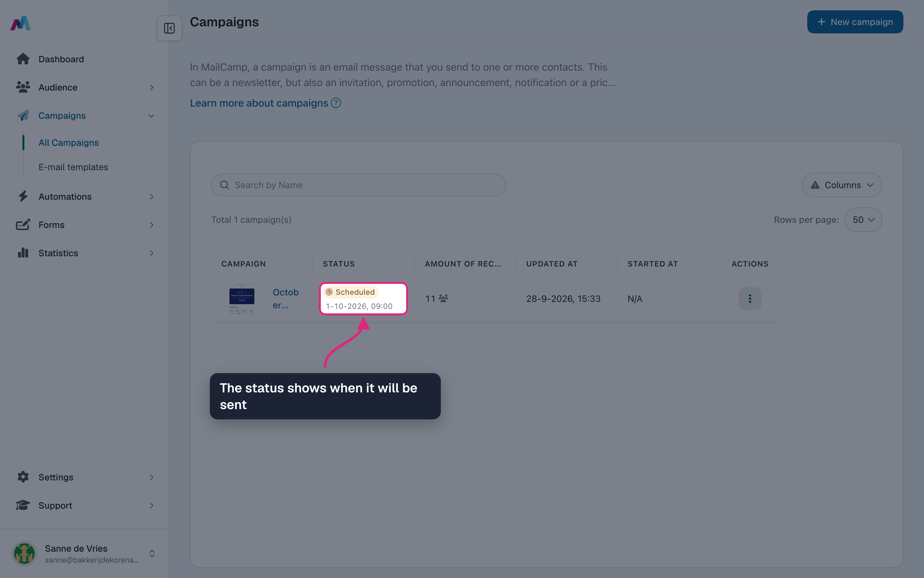Click the Settings gear icon
924x578 pixels.
coord(23,477)
